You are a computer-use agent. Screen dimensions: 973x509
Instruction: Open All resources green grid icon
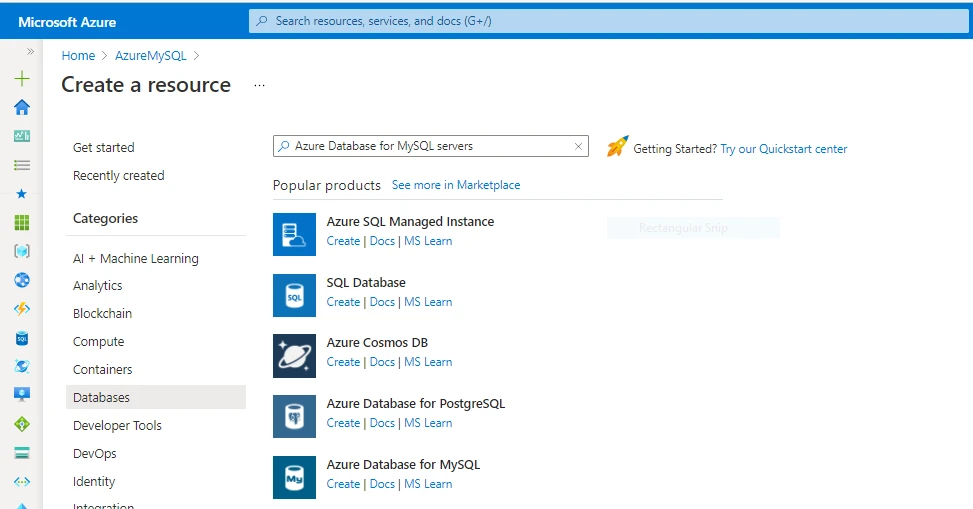(x=22, y=222)
